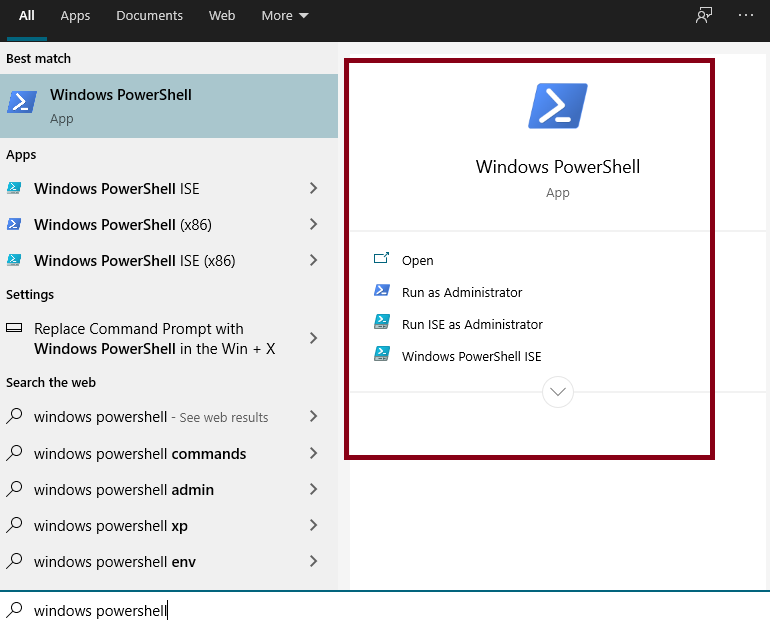
Task: Open the three-dot options menu
Action: pos(745,15)
